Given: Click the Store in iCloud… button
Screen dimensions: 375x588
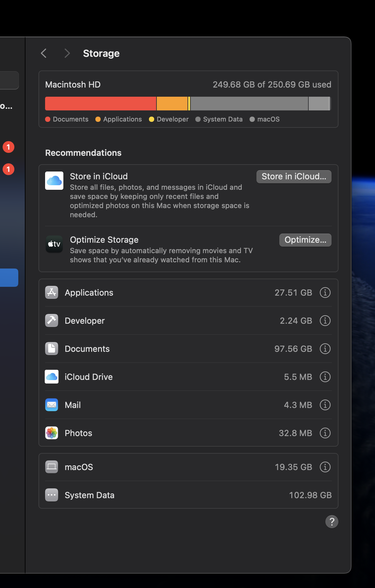Looking at the screenshot, I should 294,177.
